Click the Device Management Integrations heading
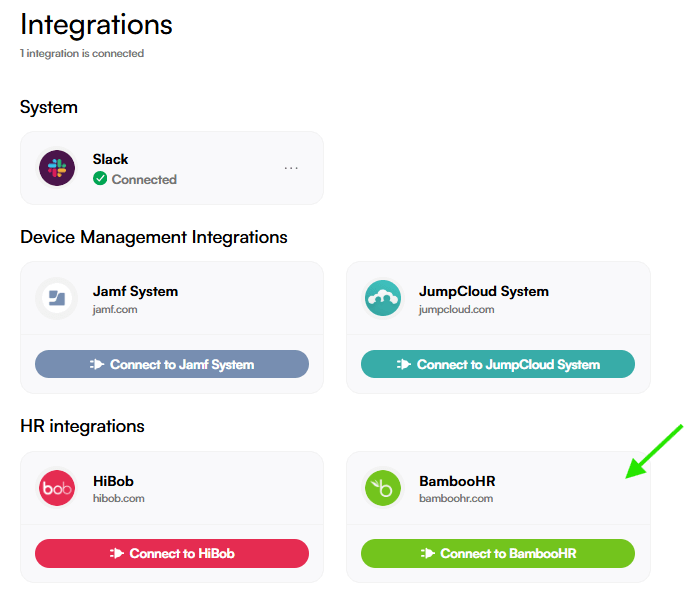The image size is (684, 607). (x=154, y=237)
